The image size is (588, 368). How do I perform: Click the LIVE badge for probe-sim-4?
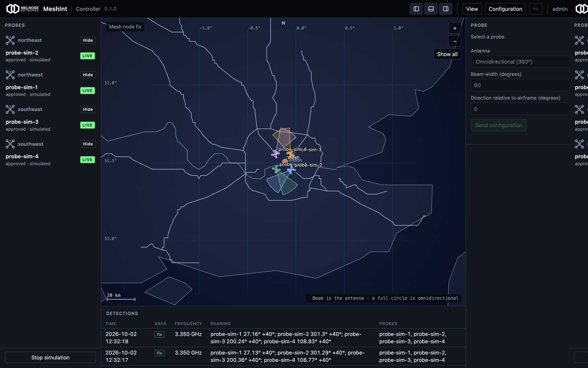[x=87, y=160]
